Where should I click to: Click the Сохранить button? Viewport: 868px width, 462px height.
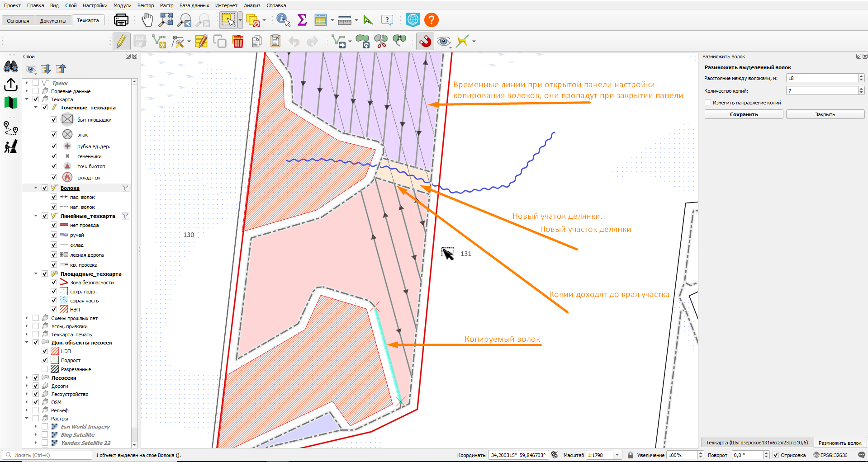click(744, 114)
